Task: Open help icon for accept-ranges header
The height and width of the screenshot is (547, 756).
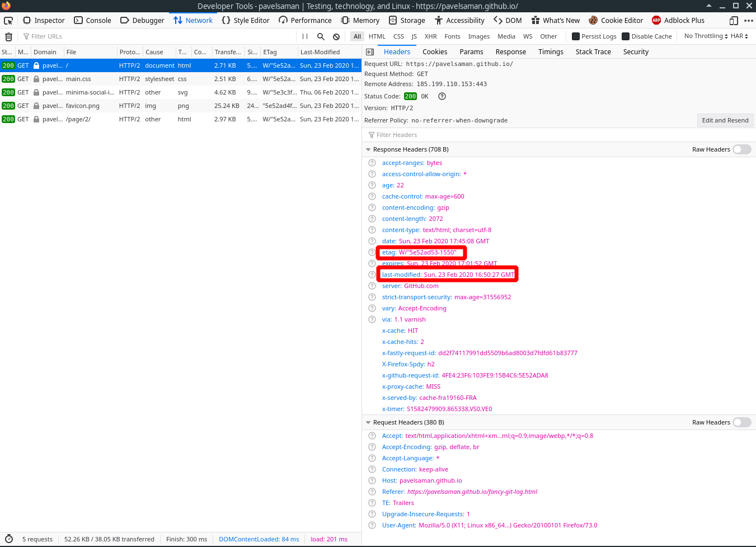Action: 372,163
